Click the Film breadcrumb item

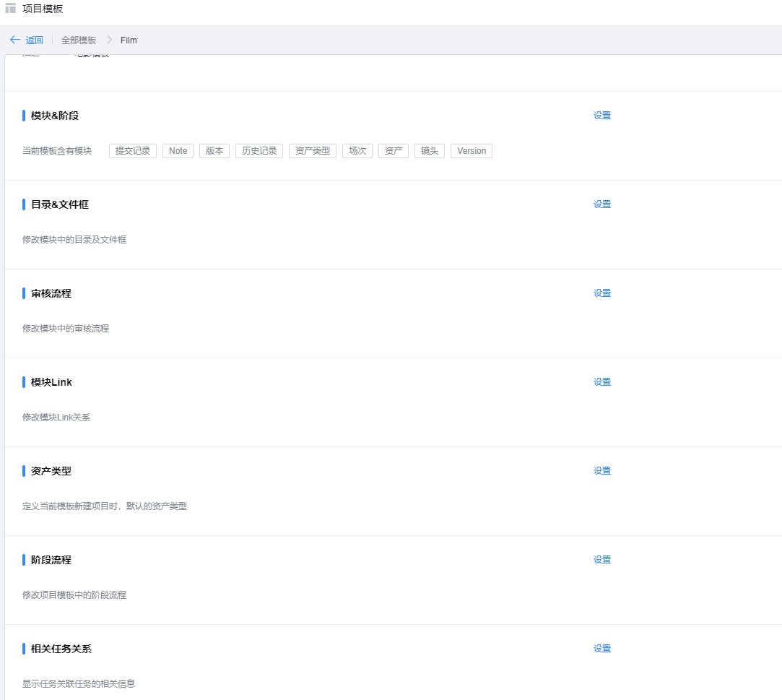coord(129,40)
